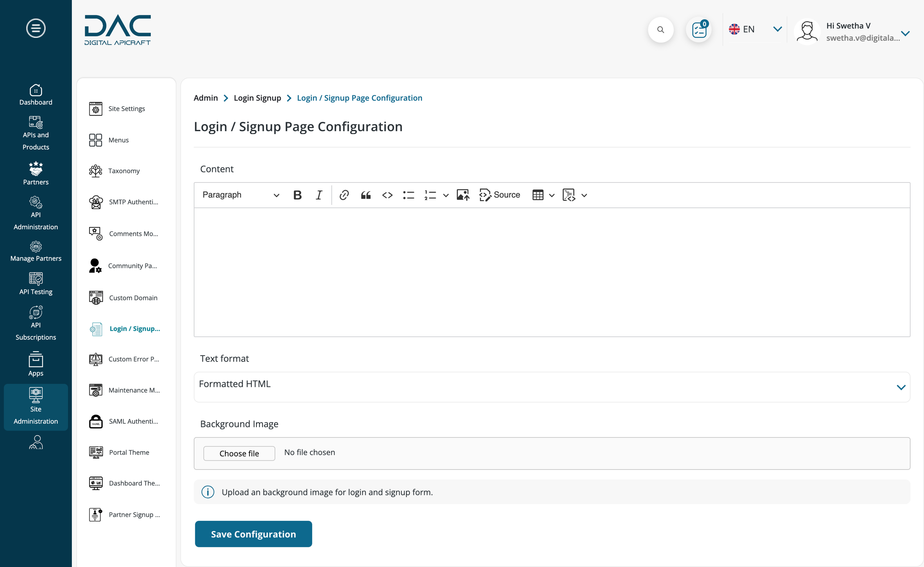The height and width of the screenshot is (567, 924).
Task: Go to API Testing in sidebar
Action: tap(36, 284)
